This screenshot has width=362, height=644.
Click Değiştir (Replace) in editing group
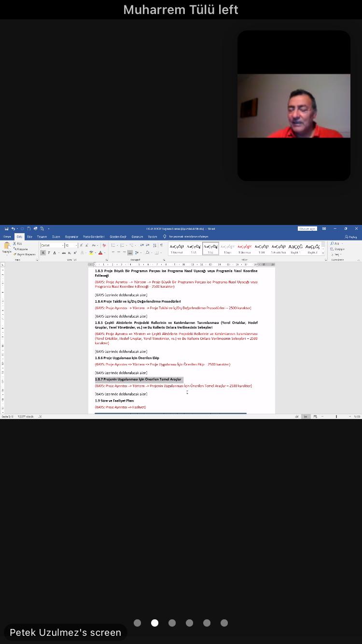coord(337,249)
